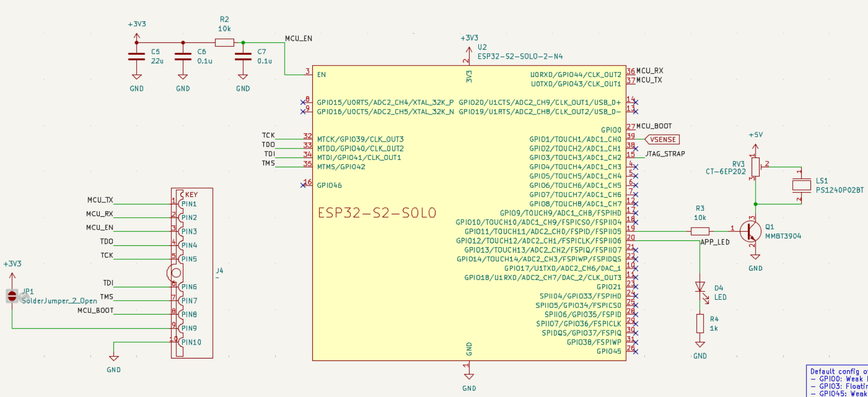Click the Default config text box
Image resolution: width=868 pixels, height=397 pixels.
837,381
